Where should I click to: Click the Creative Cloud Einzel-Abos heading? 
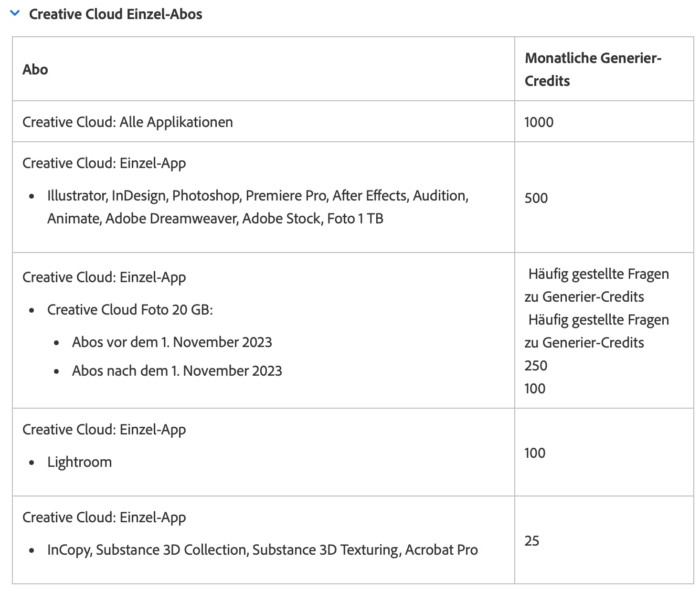coord(116,14)
